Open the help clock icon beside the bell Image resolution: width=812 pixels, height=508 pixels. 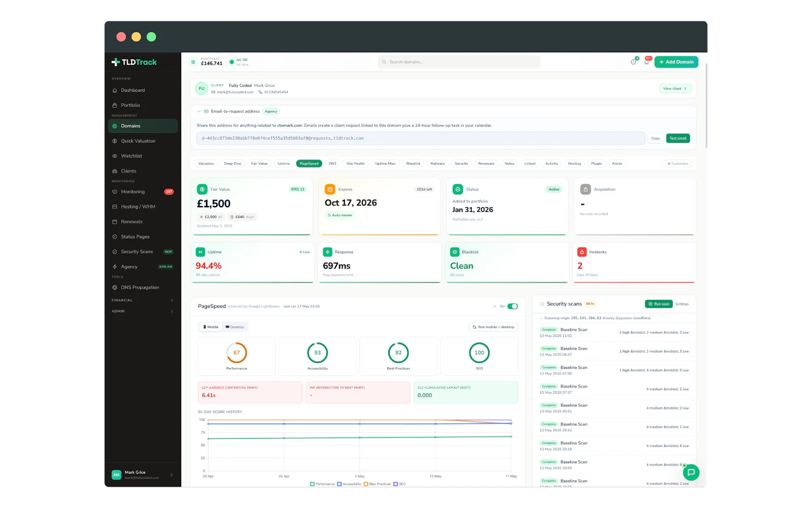coord(633,62)
